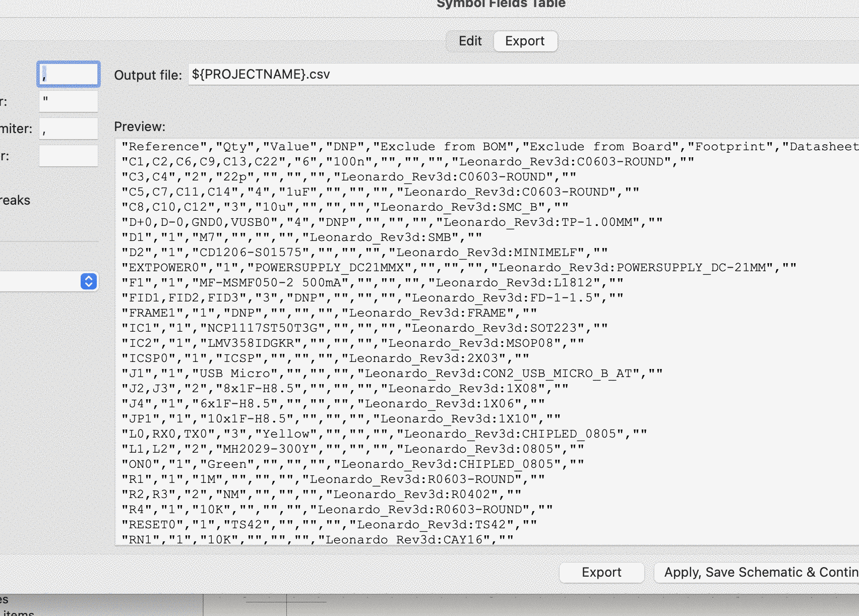Toggle the line breaks option label
This screenshot has width=859, height=616.
tap(15, 201)
